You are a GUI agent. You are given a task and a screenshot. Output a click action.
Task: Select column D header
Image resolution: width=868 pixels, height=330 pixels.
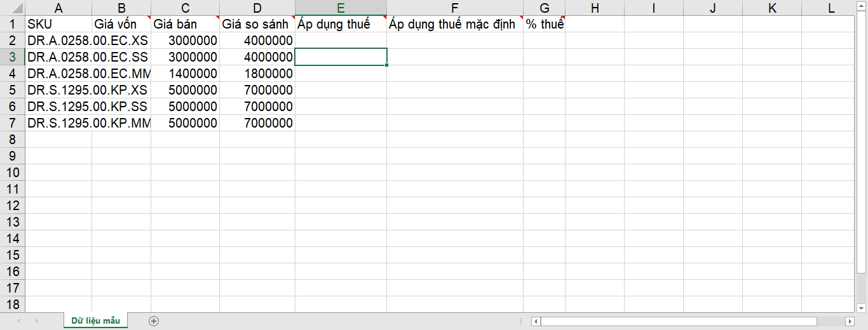[x=257, y=8]
